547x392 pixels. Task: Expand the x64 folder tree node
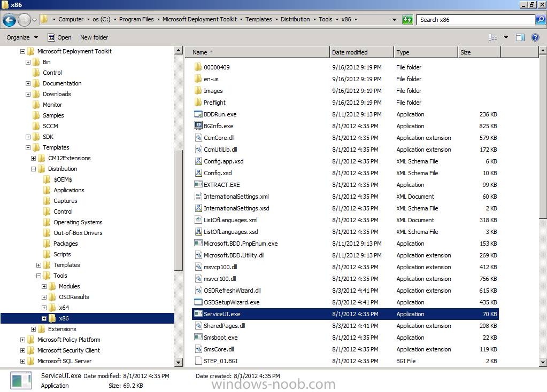coord(44,308)
